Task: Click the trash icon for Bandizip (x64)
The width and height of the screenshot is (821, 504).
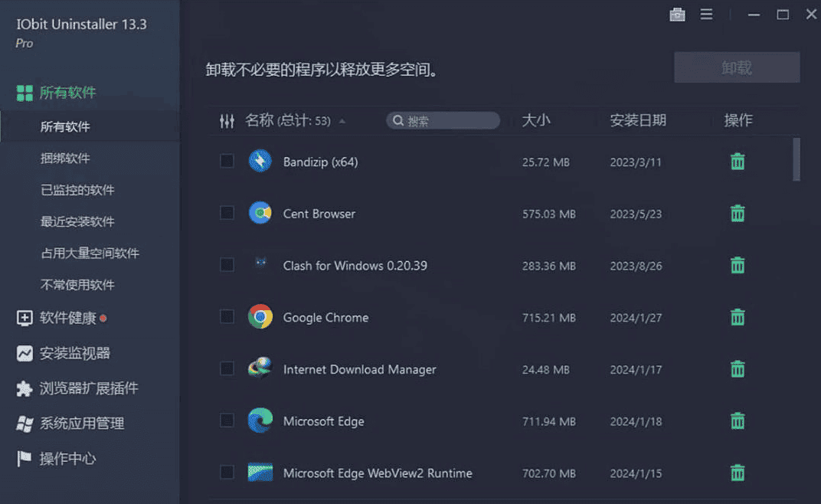Action: 738,162
